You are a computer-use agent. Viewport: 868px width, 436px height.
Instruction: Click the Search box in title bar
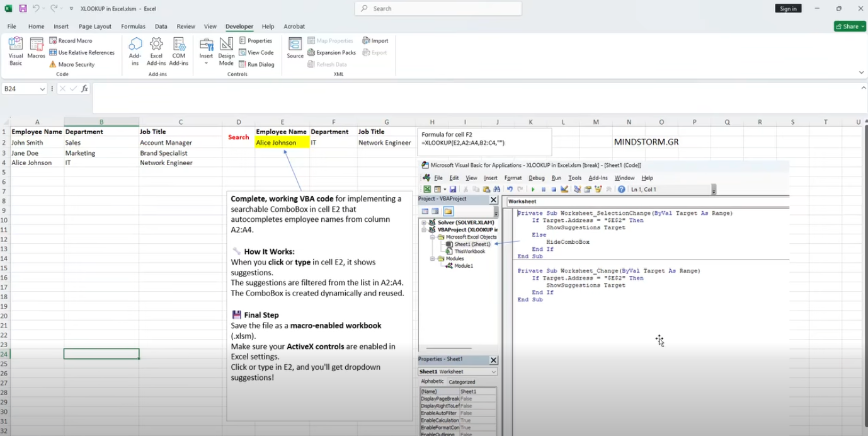[438, 9]
